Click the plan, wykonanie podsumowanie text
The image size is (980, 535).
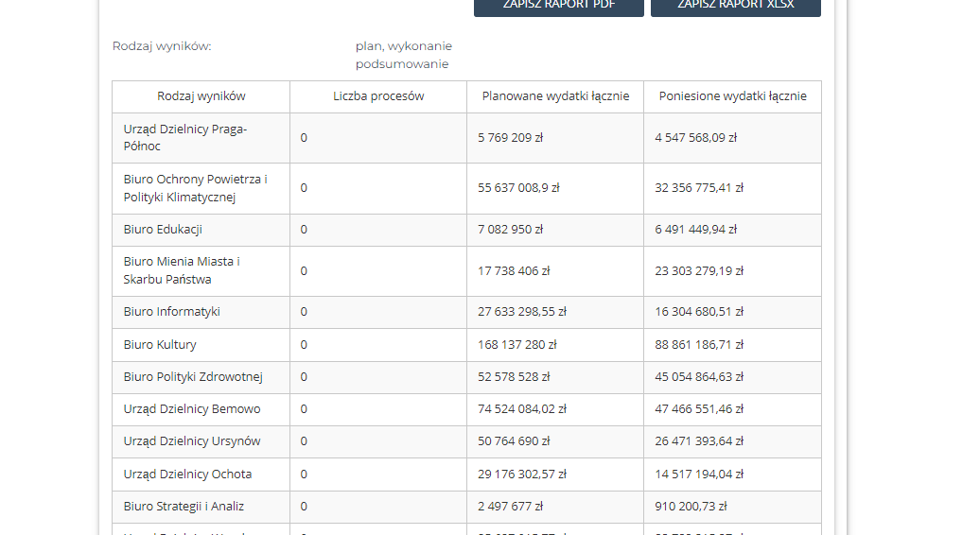pyautogui.click(x=404, y=55)
